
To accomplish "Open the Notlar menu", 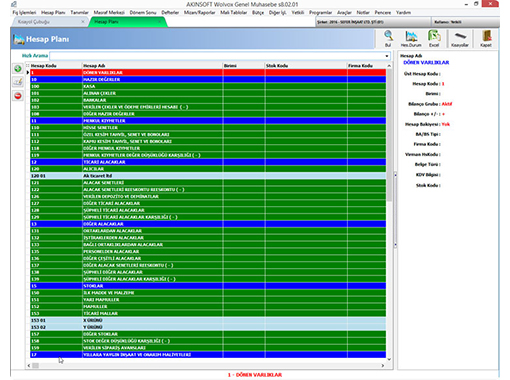I will (363, 13).
